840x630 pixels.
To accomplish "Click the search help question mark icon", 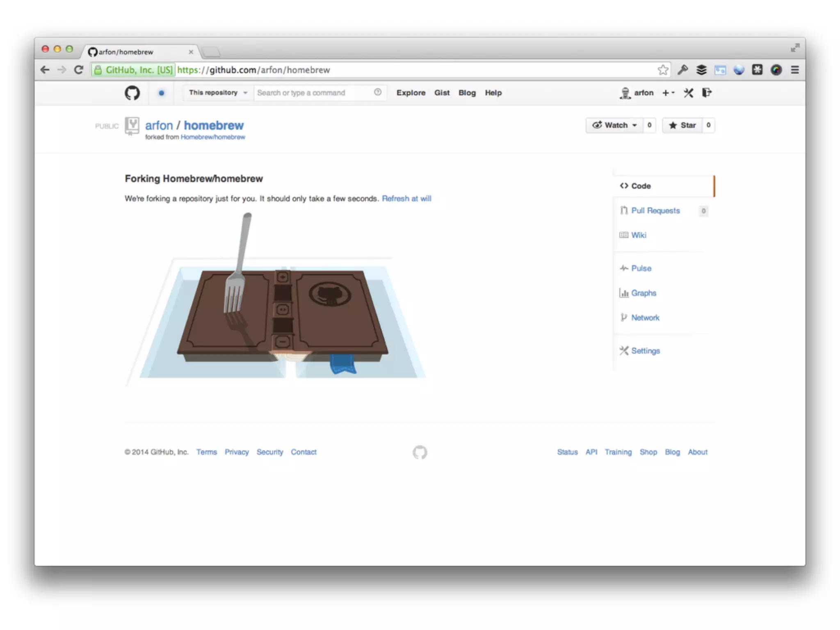I will pos(377,92).
